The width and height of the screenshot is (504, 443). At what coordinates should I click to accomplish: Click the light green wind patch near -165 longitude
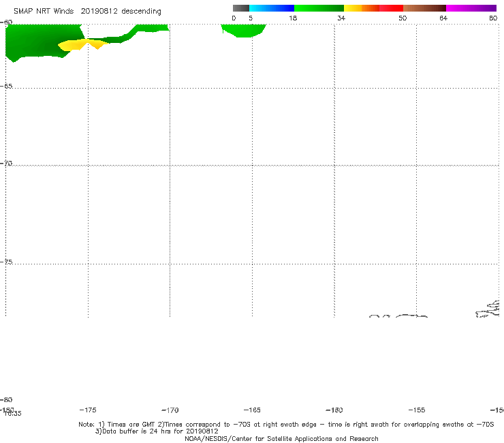click(244, 30)
